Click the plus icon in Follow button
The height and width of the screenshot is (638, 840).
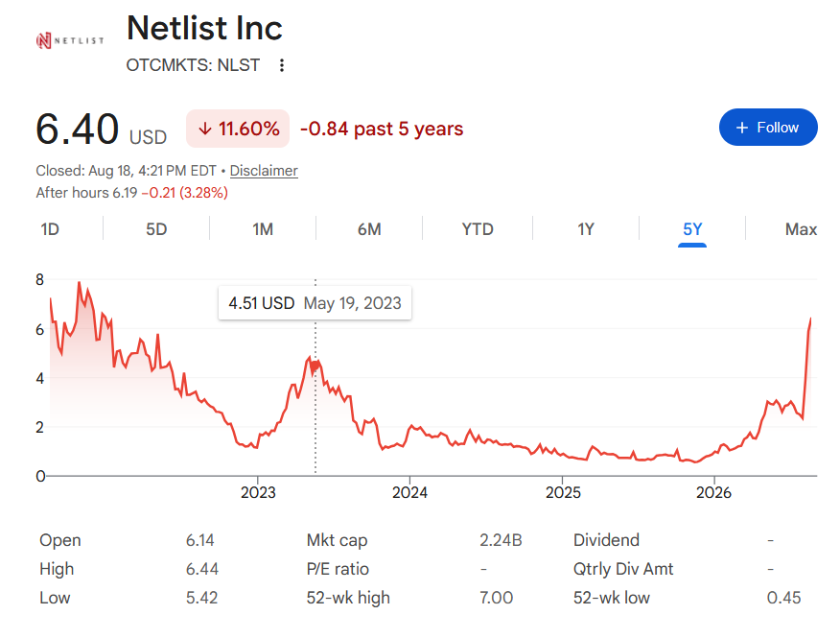click(x=742, y=128)
